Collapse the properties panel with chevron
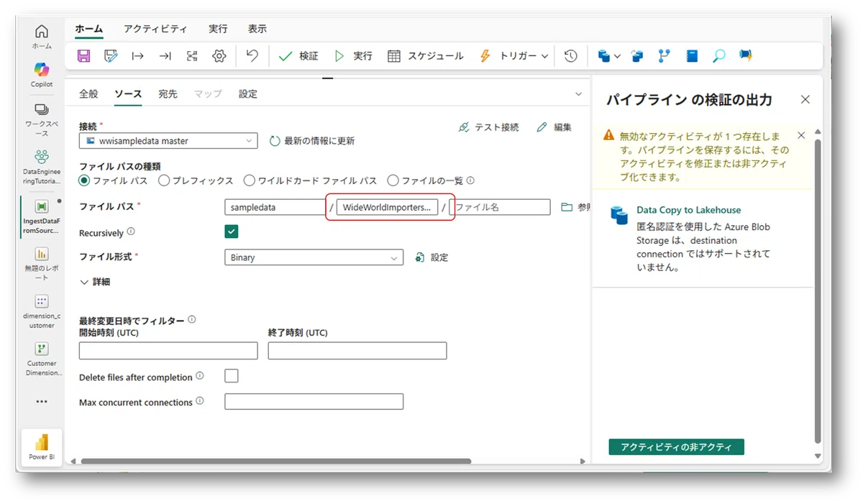Viewport: 863px width, 504px height. click(578, 94)
